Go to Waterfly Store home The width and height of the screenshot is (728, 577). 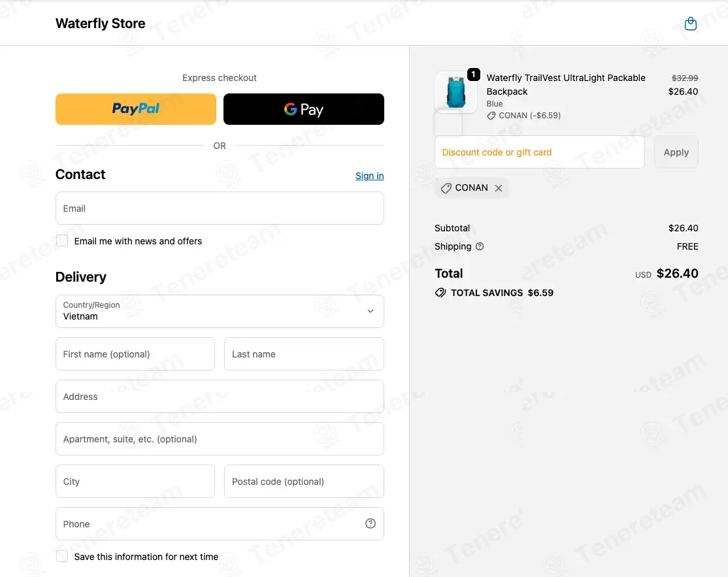(100, 24)
